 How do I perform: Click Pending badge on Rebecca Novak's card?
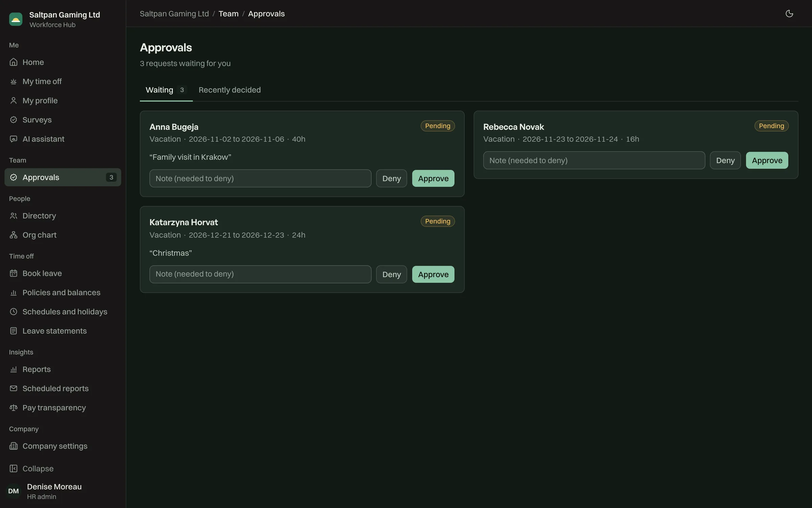click(771, 126)
